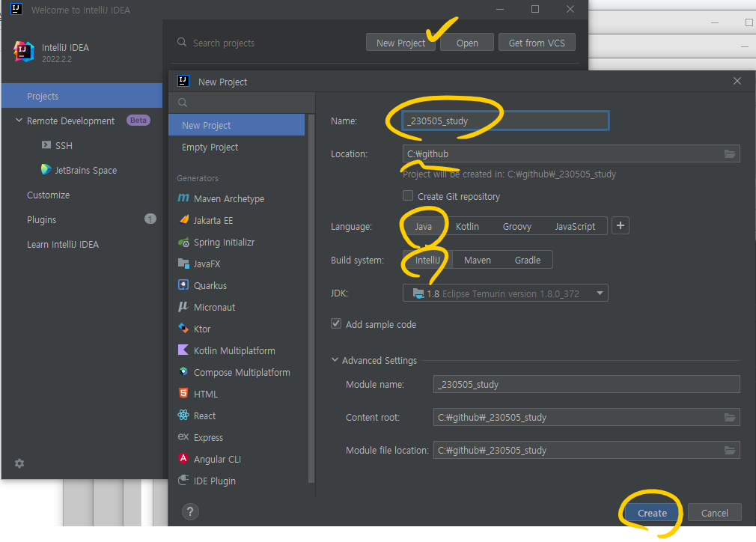Click the JavaFX generator icon

click(183, 264)
